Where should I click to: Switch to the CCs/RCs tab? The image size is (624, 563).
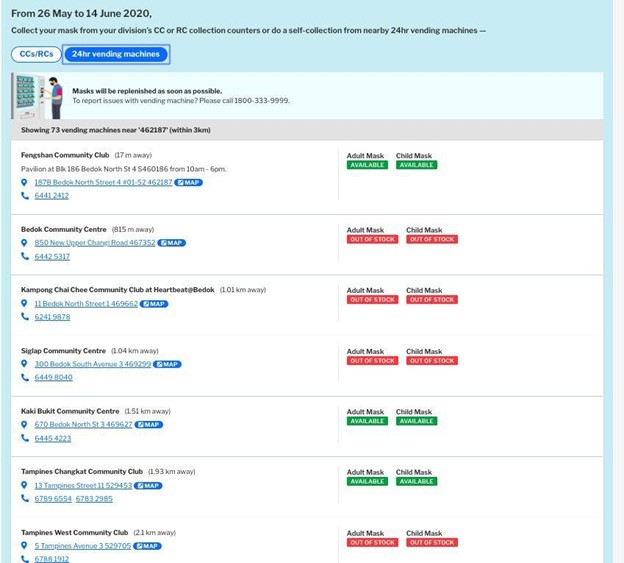(36, 54)
